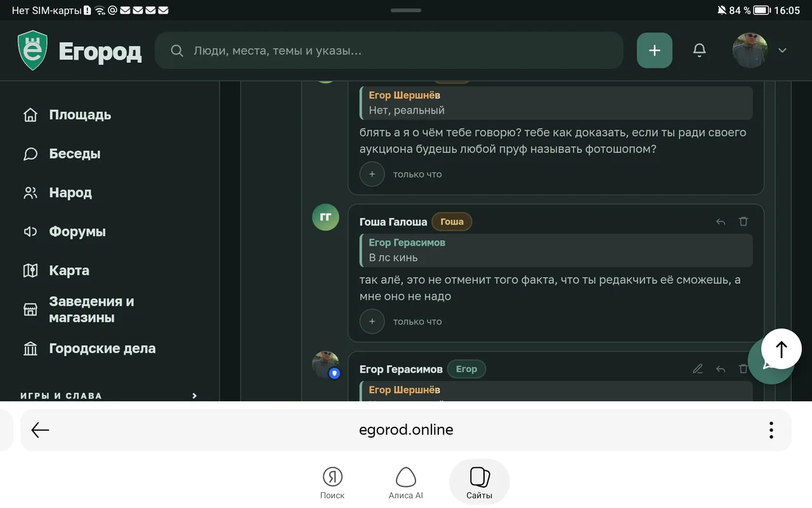The image size is (812, 508).
Task: Open Гоша Галоша's profile name
Action: [393, 222]
